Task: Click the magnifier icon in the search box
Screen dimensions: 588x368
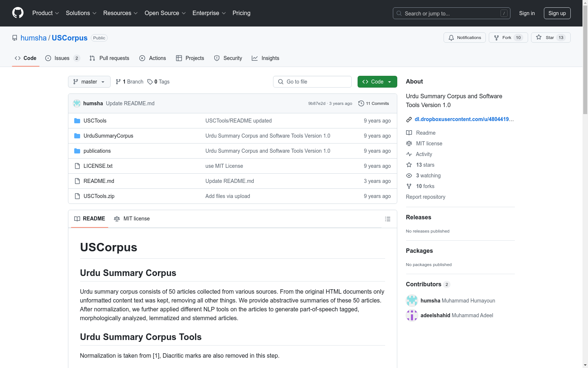Action: pos(399,13)
